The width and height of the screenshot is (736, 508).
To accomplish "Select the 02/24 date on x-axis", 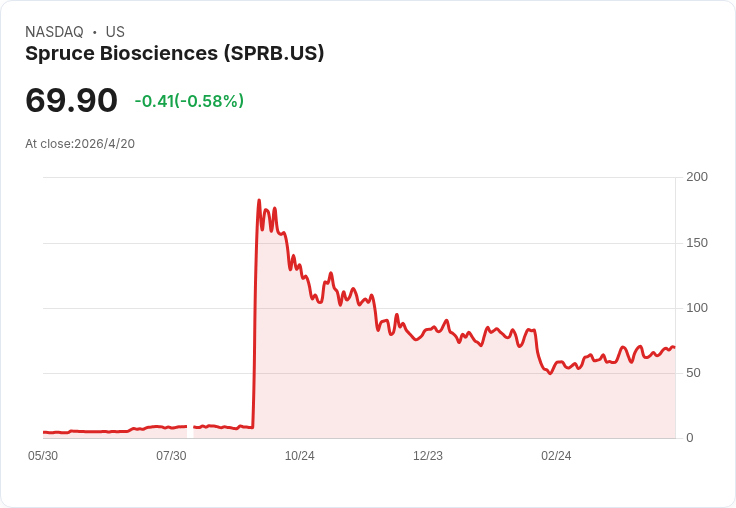I will [556, 456].
